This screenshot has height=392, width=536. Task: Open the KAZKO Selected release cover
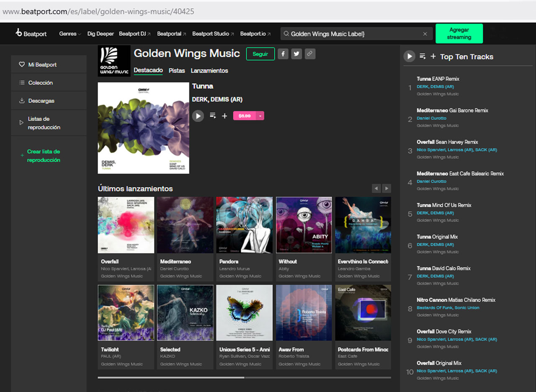coord(185,313)
